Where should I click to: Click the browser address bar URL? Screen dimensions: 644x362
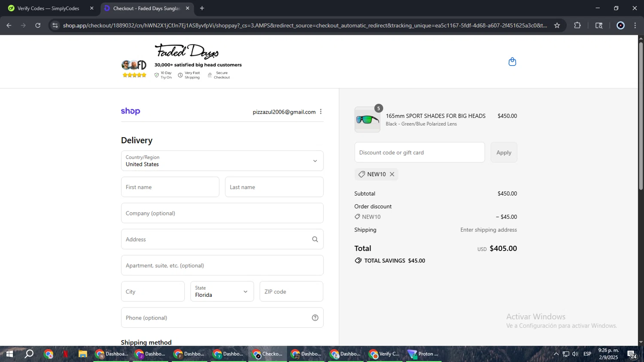click(x=305, y=25)
